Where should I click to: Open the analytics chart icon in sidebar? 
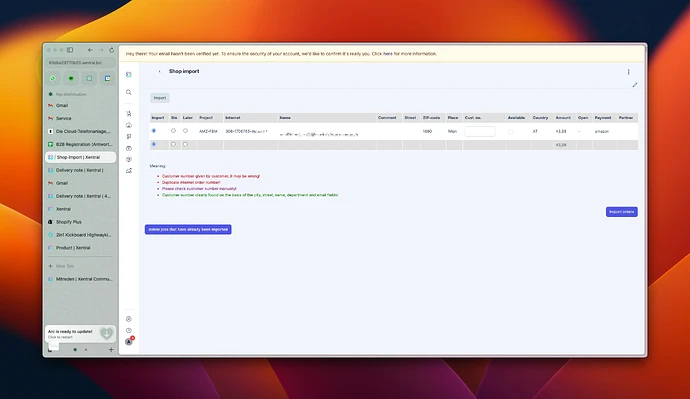click(128, 171)
